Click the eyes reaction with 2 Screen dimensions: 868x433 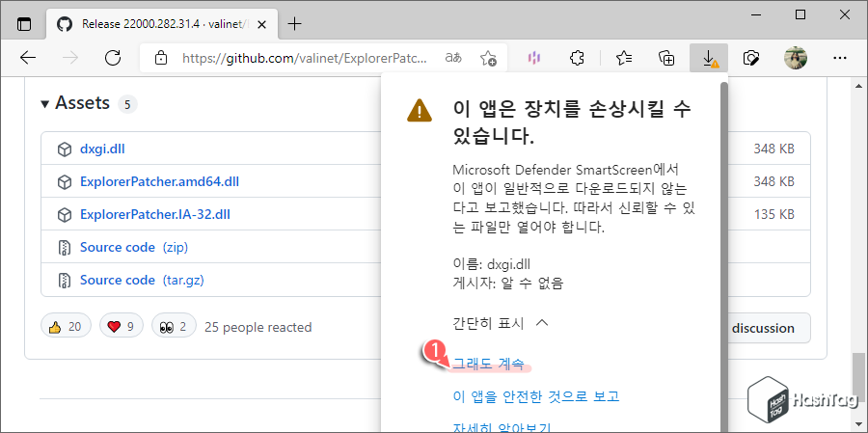pos(174,327)
